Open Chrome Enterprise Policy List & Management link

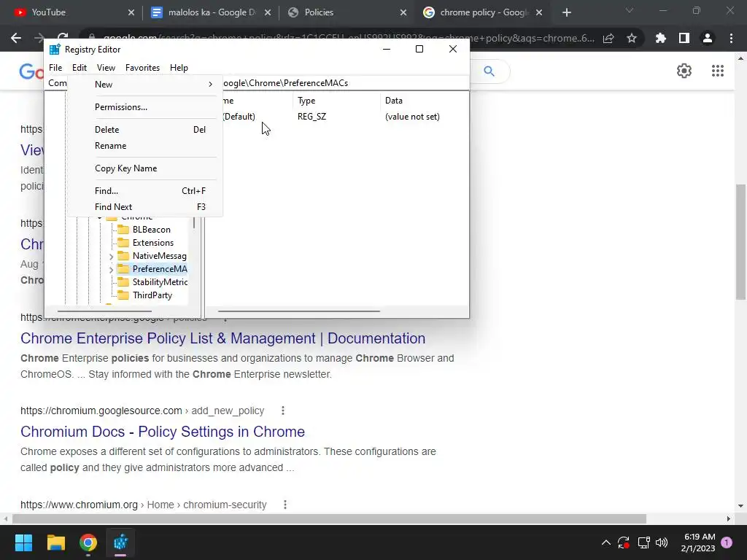coord(223,338)
